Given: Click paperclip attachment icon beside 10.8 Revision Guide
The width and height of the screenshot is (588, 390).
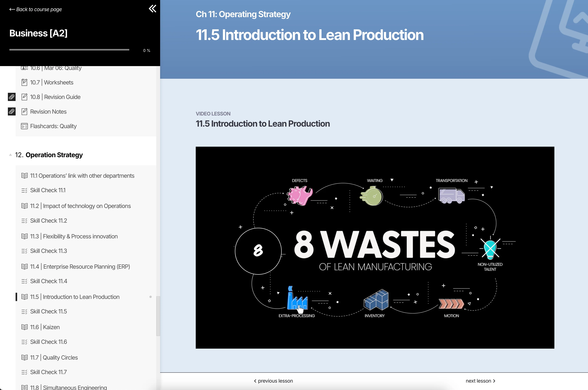Looking at the screenshot, I should point(12,97).
